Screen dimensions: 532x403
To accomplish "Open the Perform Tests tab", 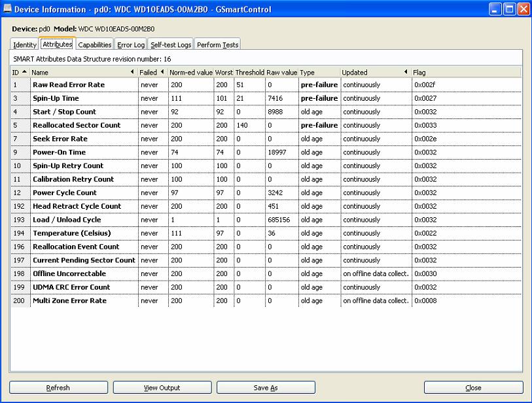I will pos(217,44).
